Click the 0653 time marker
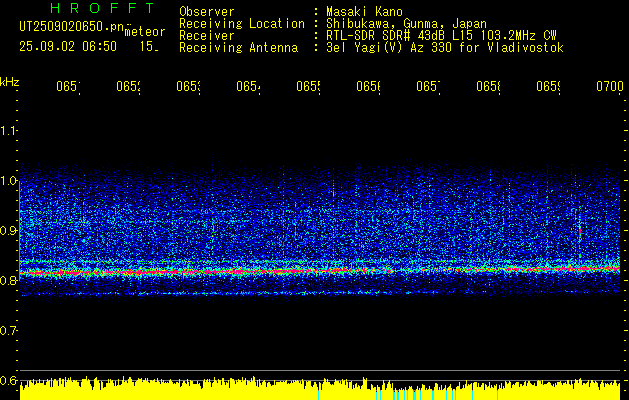The width and height of the screenshot is (629, 400). tap(188, 86)
